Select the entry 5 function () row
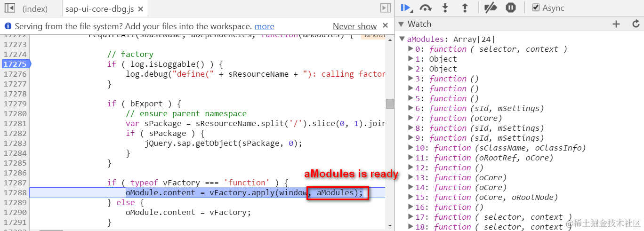This screenshot has width=644, height=231. (x=447, y=98)
